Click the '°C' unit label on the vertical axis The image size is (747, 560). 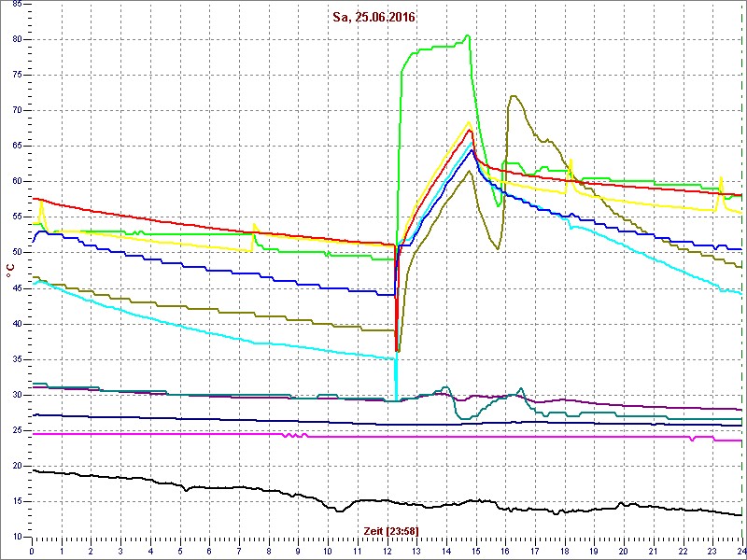(11, 270)
